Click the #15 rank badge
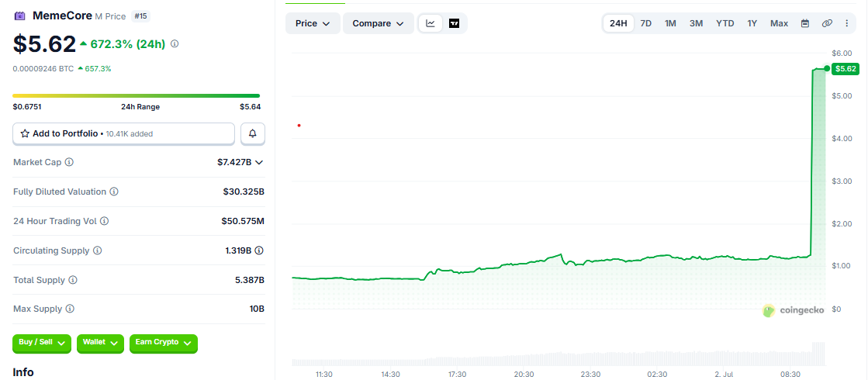 tap(141, 16)
